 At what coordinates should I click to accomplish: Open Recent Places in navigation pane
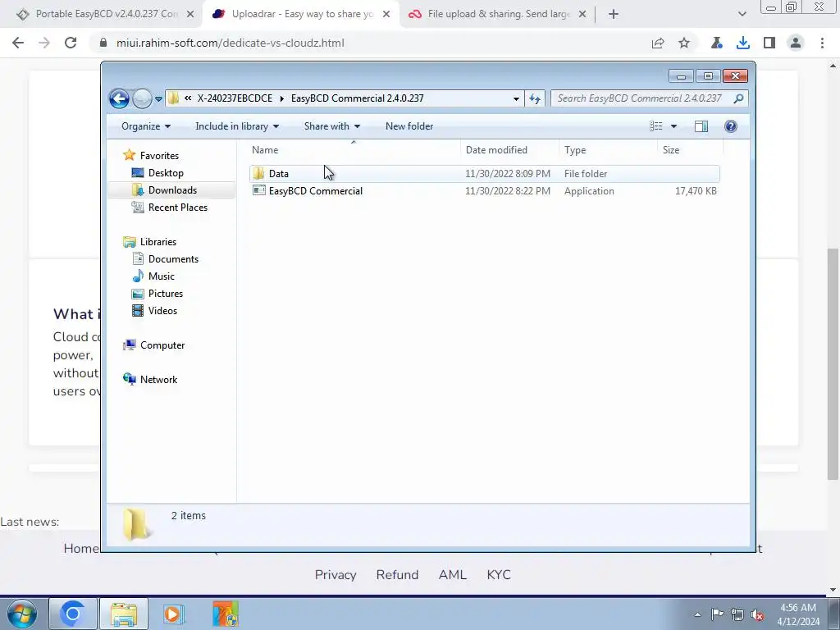pyautogui.click(x=177, y=208)
